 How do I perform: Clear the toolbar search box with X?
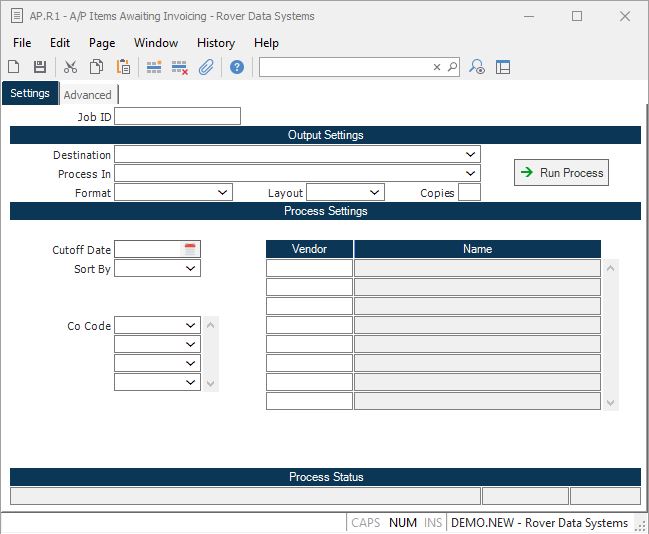[437, 67]
